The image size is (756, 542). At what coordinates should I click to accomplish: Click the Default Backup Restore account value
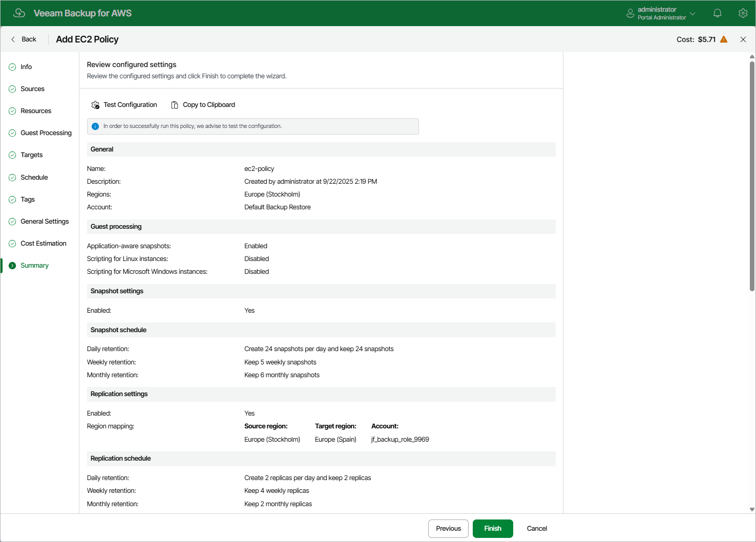click(278, 207)
